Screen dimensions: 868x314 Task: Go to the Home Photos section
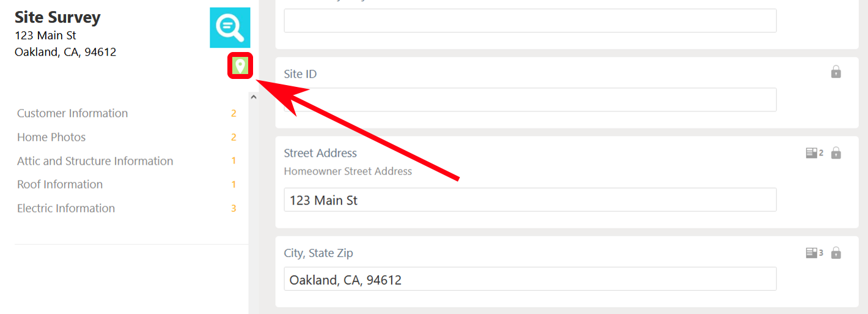pyautogui.click(x=51, y=137)
